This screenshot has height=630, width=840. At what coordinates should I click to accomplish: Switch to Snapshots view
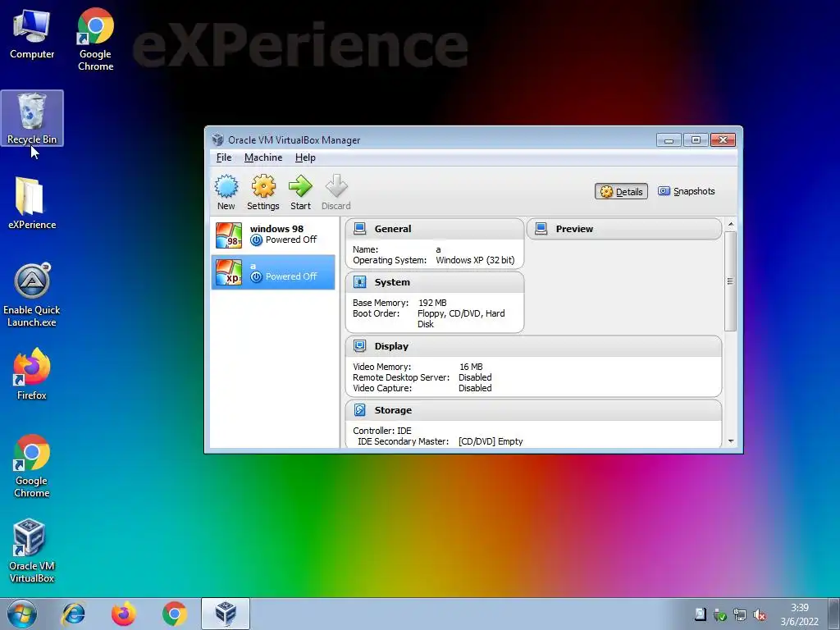coord(687,191)
